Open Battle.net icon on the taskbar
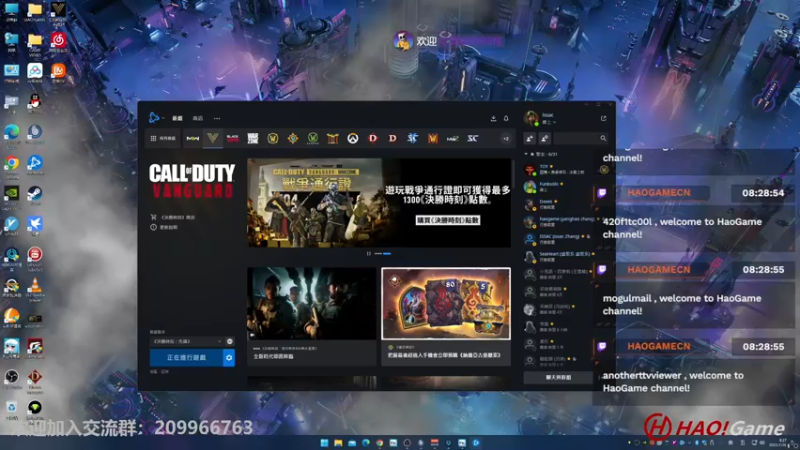 (476, 443)
